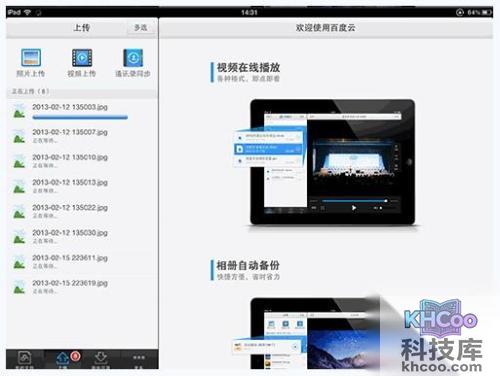The height and width of the screenshot is (376, 500).
Task: Tap the 通讯录同步 contacts sync icon
Action: (133, 58)
